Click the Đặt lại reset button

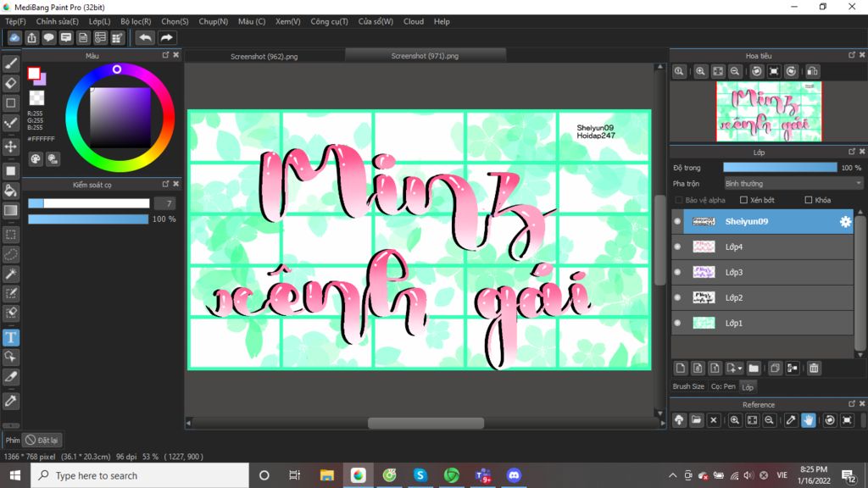(42, 441)
